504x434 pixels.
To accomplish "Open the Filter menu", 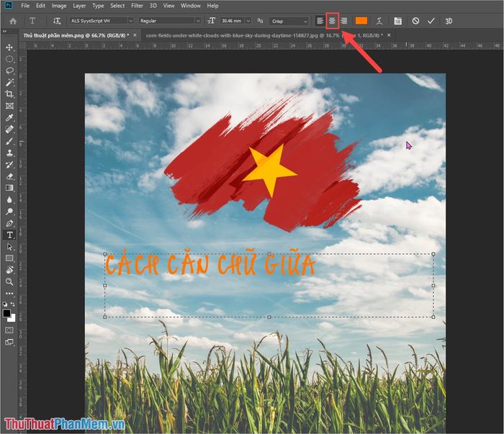I will click(x=138, y=6).
